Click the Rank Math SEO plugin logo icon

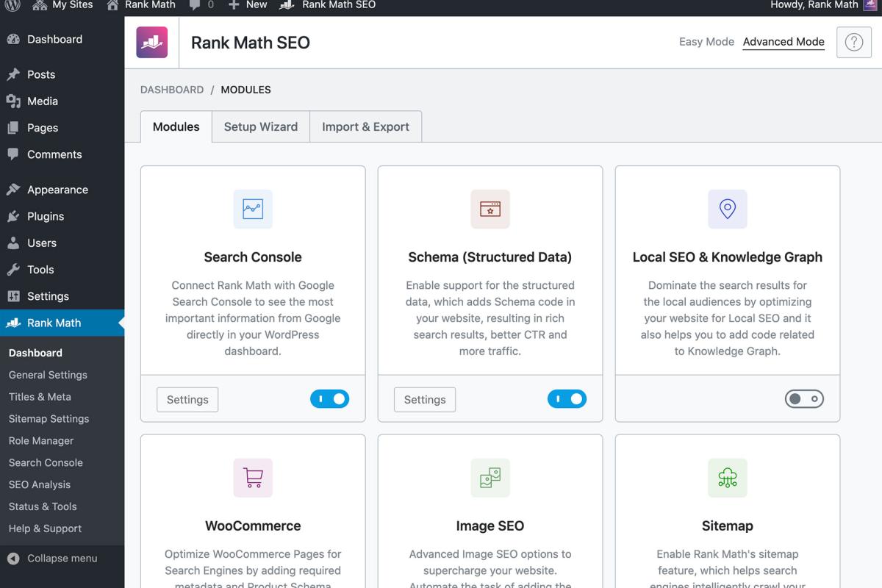point(151,42)
